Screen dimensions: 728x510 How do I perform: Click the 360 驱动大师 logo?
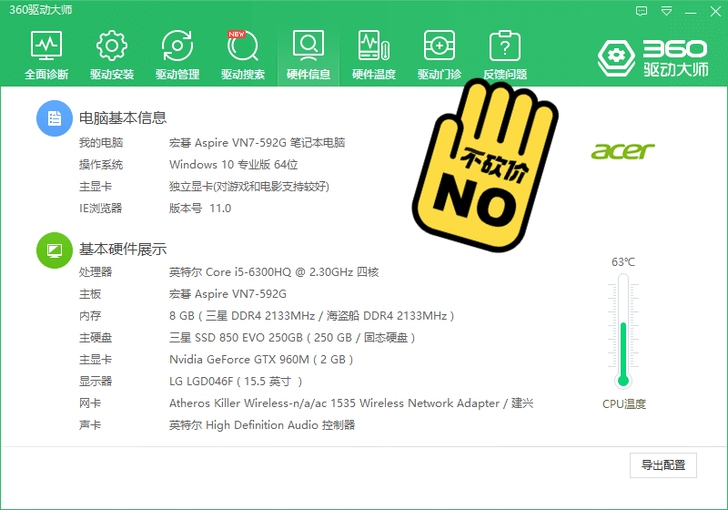coord(653,58)
